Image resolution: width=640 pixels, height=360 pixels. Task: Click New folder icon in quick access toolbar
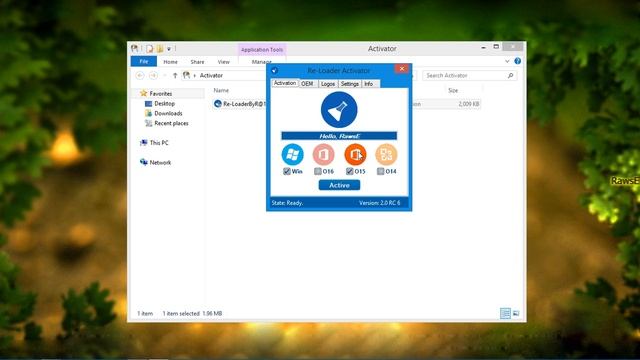coord(160,49)
